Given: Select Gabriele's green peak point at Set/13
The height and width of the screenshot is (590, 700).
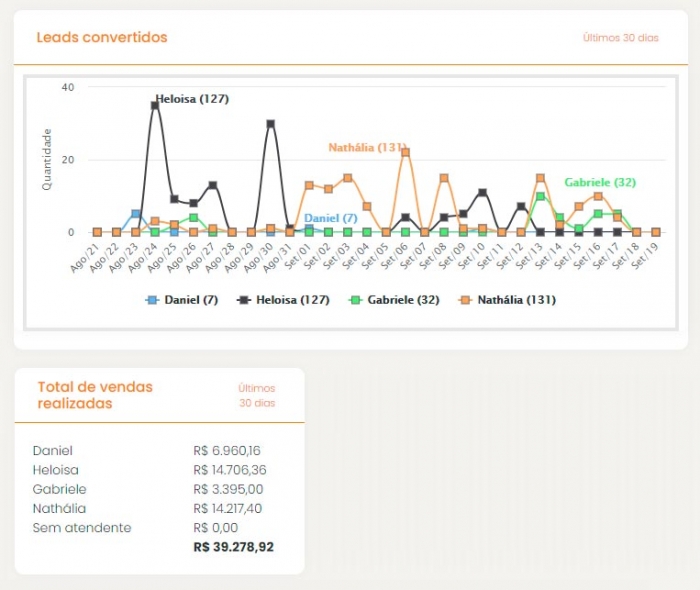Looking at the screenshot, I should tap(540, 196).
